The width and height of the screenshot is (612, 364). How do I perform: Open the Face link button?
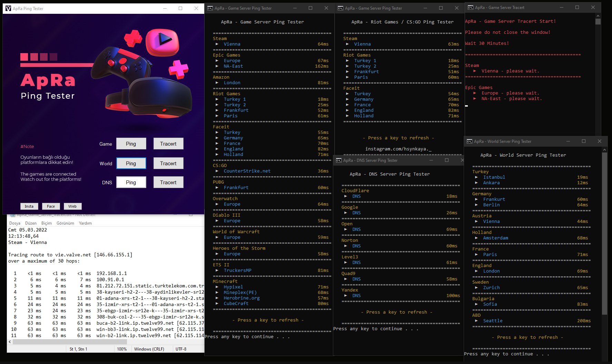coord(51,206)
